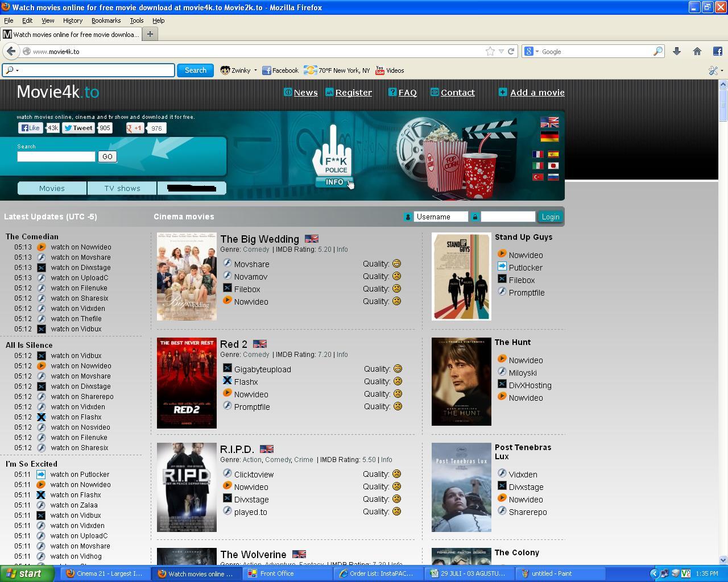Go to Firefox home page icon
This screenshot has width=728, height=582.
point(697,51)
